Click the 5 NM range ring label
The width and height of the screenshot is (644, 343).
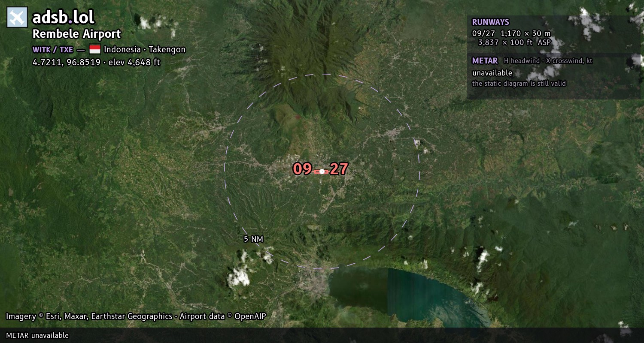(253, 239)
